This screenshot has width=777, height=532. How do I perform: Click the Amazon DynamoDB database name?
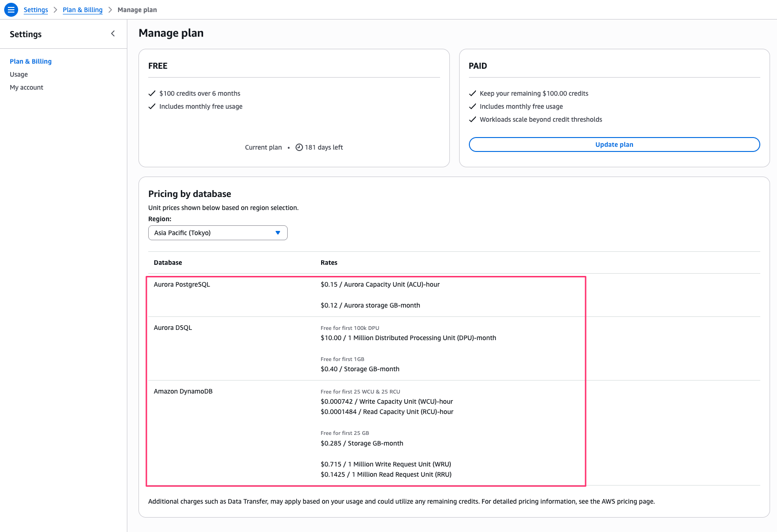pos(183,391)
